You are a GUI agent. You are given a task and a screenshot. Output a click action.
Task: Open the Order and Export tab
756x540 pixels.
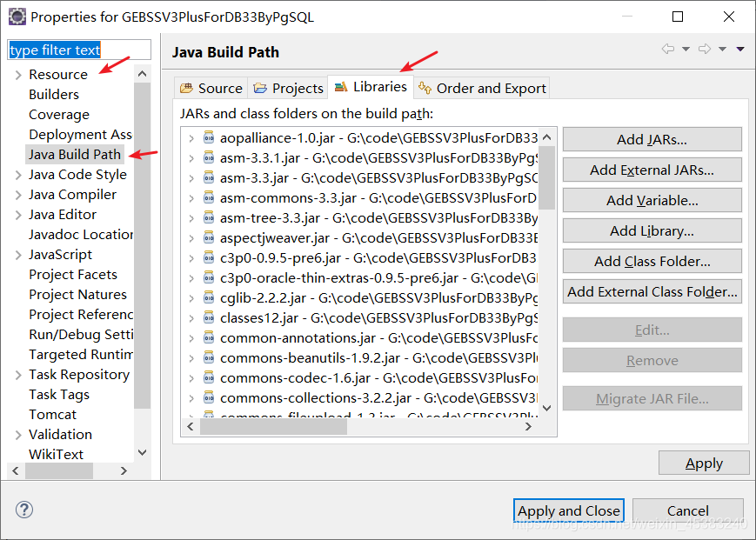(x=482, y=88)
